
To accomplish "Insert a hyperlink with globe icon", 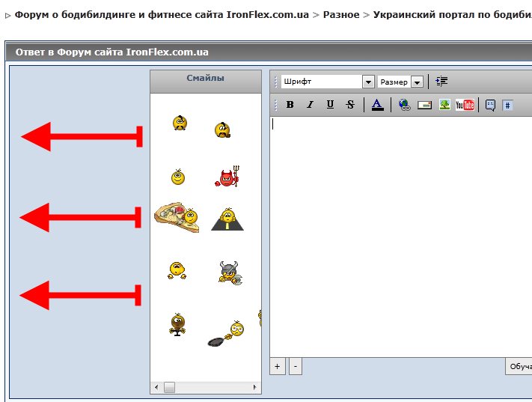I will pos(405,105).
